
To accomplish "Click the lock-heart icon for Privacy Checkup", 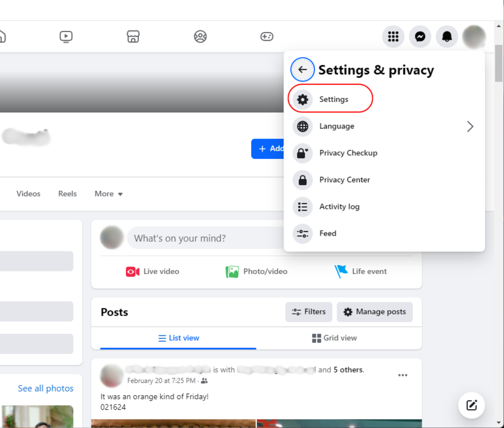I will pyautogui.click(x=302, y=153).
